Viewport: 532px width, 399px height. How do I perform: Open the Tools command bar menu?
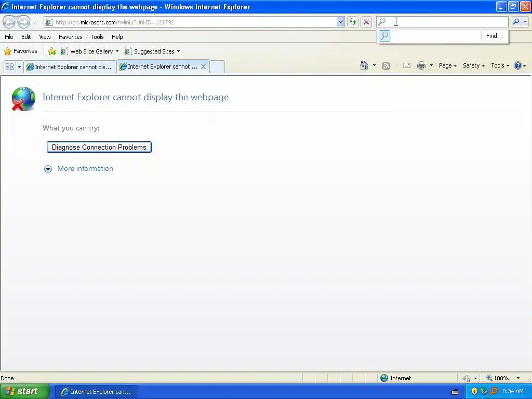[500, 65]
